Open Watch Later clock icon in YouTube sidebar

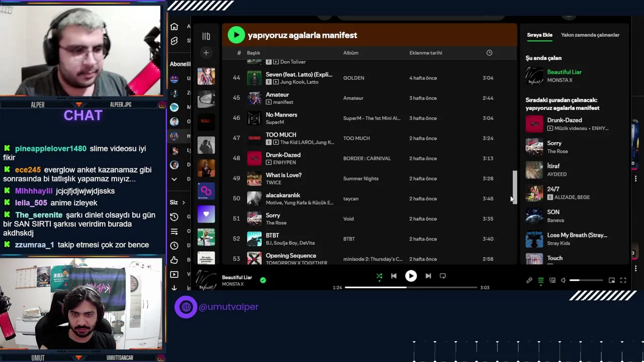174,246
